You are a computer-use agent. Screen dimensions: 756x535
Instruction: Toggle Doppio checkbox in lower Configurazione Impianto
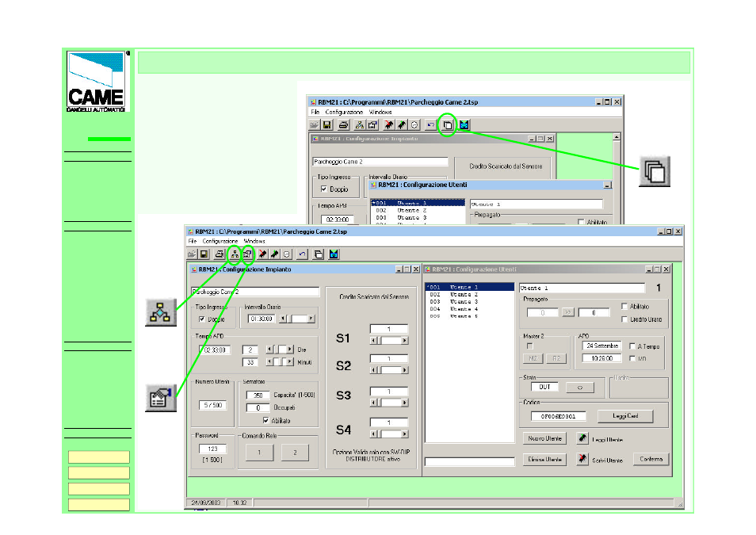(x=202, y=319)
